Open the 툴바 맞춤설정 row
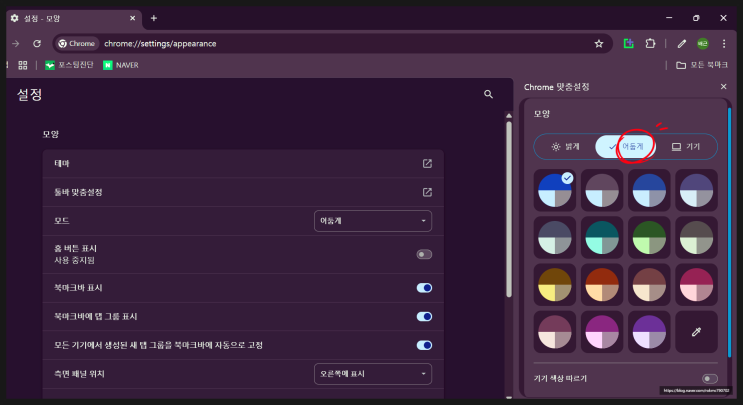 [243, 192]
